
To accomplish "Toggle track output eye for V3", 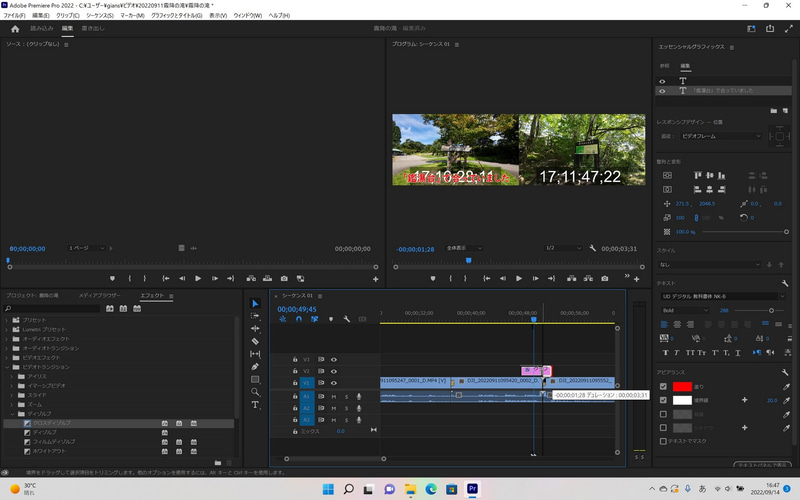I will (x=334, y=359).
